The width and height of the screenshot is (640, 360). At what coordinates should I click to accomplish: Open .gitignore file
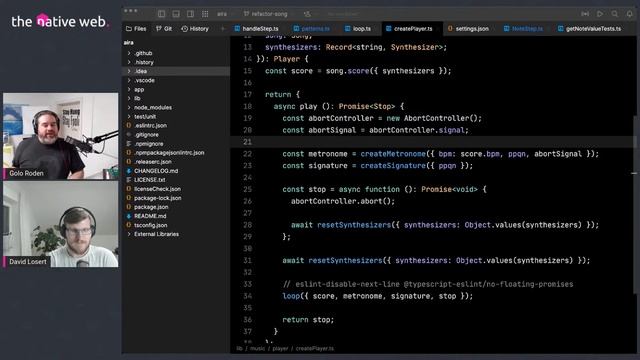(x=146, y=135)
